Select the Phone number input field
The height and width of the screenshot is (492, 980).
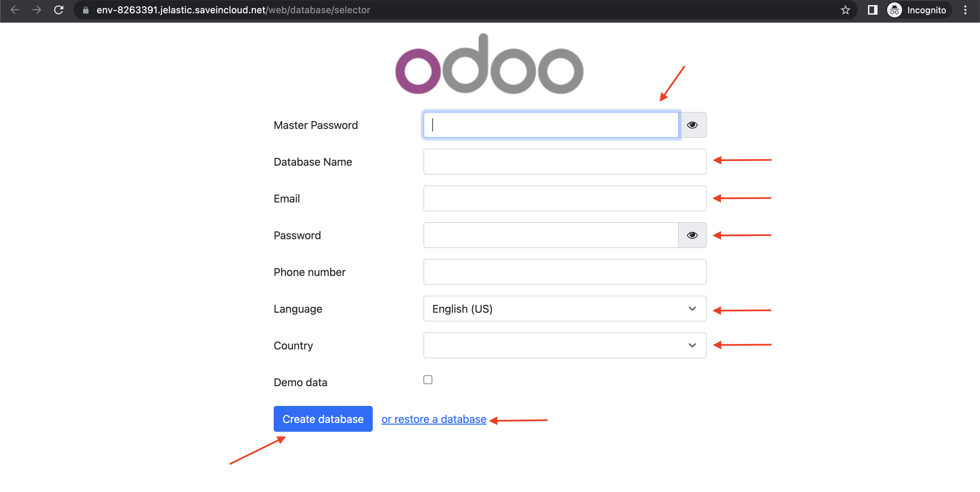point(565,272)
